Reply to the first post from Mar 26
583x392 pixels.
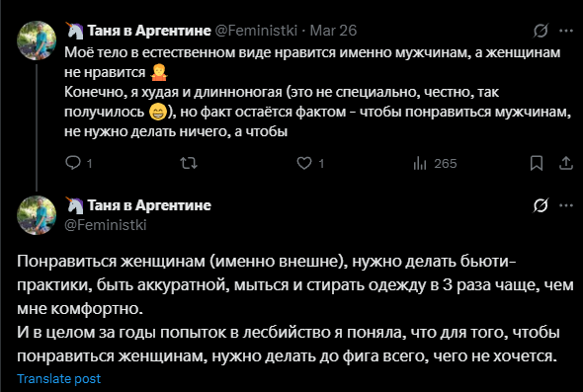pos(73,163)
